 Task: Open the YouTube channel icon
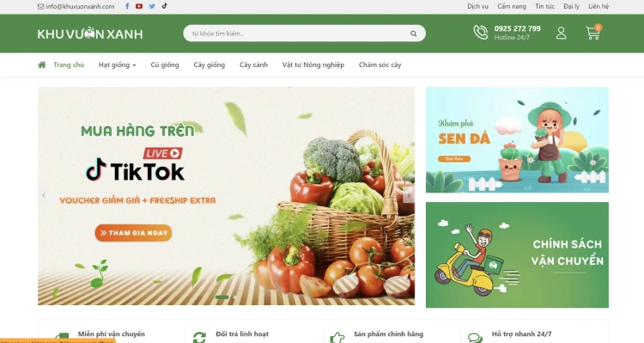[x=139, y=6]
